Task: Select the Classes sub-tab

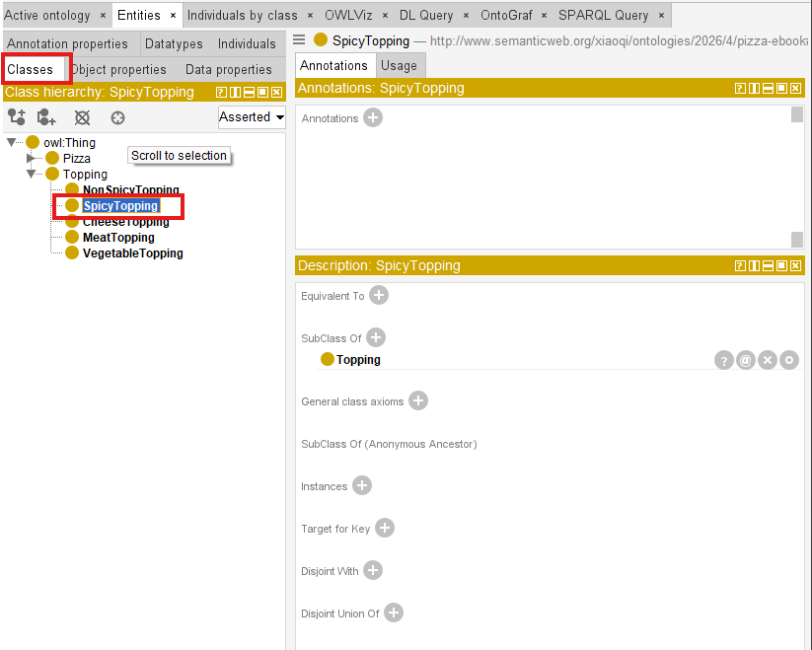Action: 30,69
